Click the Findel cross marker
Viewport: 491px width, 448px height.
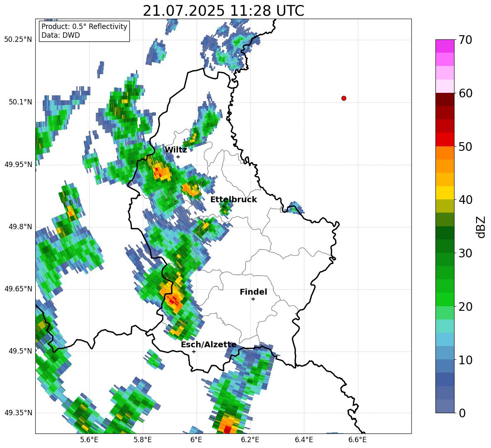tap(253, 299)
